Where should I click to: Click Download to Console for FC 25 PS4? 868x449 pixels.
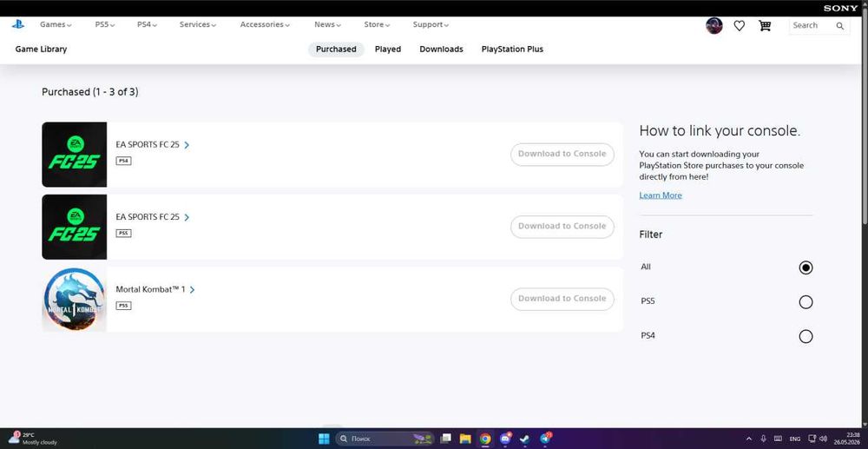tap(562, 154)
